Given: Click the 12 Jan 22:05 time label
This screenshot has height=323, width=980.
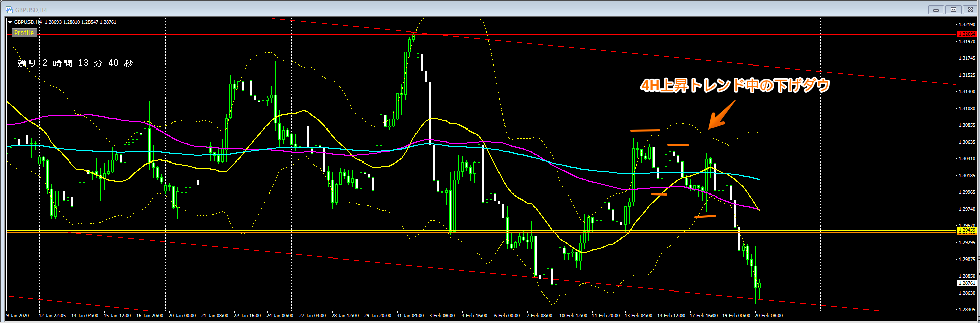Looking at the screenshot, I should click(52, 316).
